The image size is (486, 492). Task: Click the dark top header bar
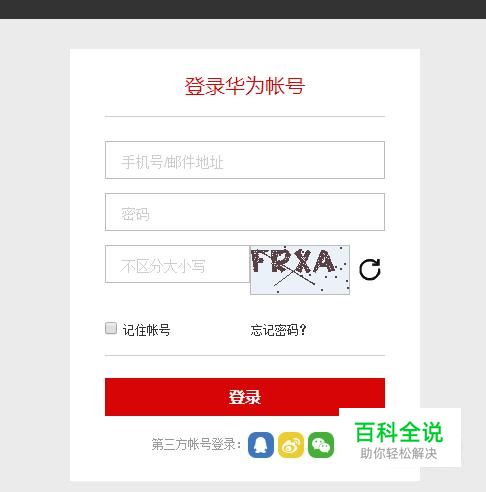pos(243,9)
